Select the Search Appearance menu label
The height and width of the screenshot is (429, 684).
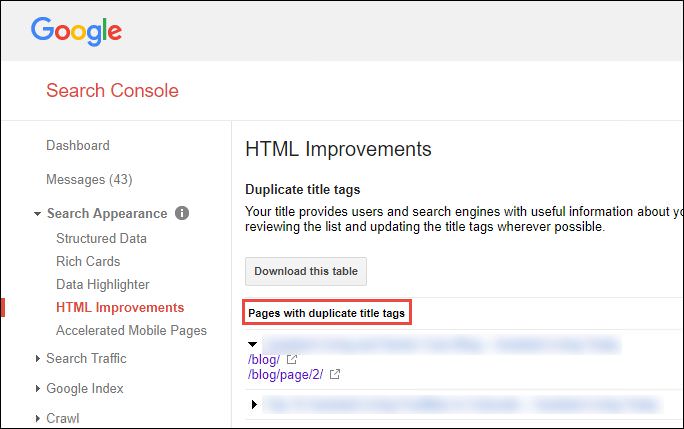click(x=107, y=213)
